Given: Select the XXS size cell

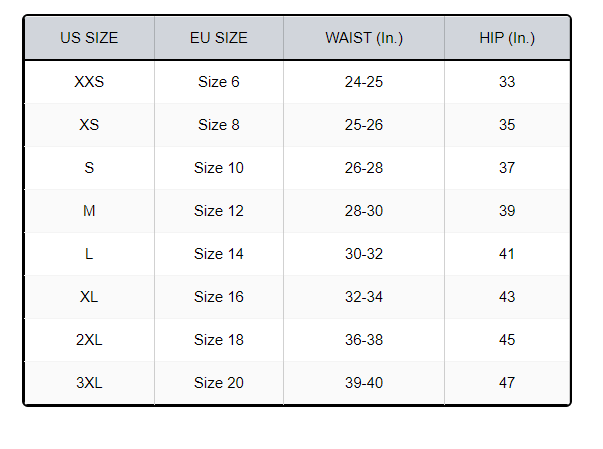Looking at the screenshot, I should coord(89,82).
